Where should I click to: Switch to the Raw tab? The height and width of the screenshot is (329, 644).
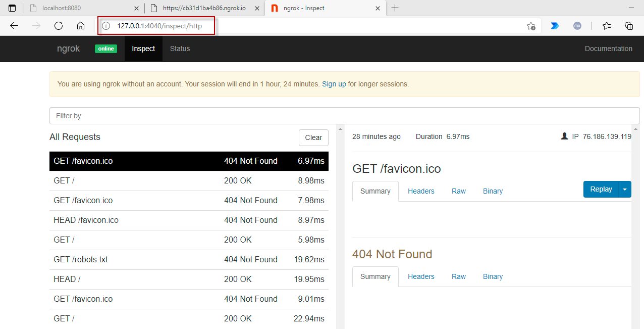(x=458, y=191)
